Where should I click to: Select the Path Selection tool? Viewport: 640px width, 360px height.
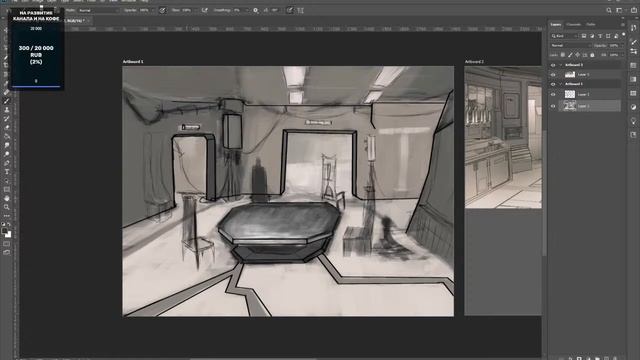(x=7, y=181)
